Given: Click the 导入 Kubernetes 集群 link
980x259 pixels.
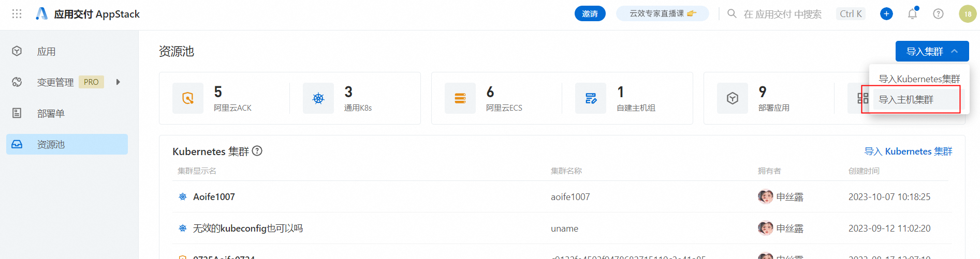Looking at the screenshot, I should pos(908,151).
